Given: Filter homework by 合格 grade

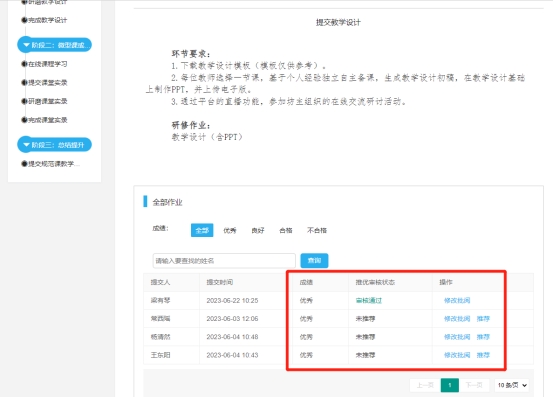Looking at the screenshot, I should point(286,230).
